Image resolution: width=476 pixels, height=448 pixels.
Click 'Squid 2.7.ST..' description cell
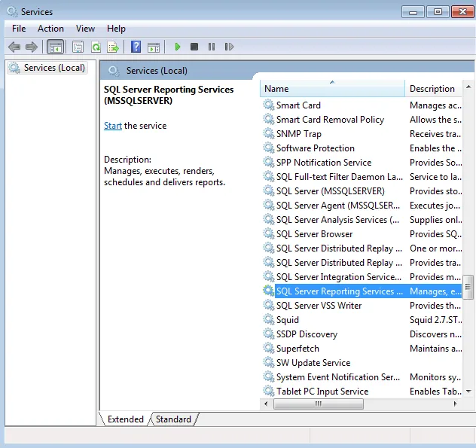point(435,319)
